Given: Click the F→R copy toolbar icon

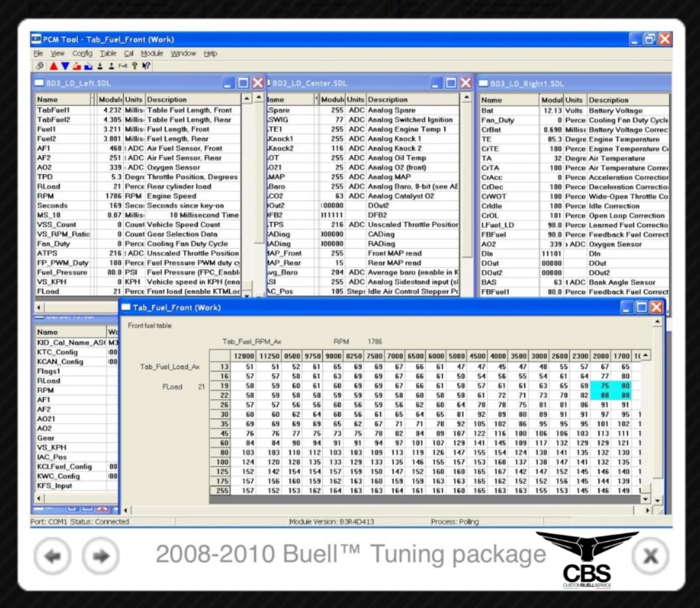Looking at the screenshot, I should point(123,66).
